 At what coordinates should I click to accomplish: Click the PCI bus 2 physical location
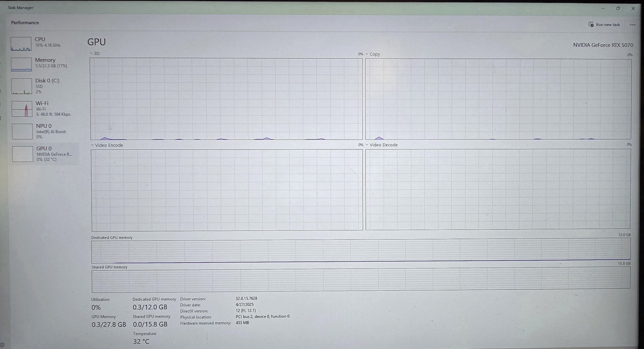tap(262, 316)
